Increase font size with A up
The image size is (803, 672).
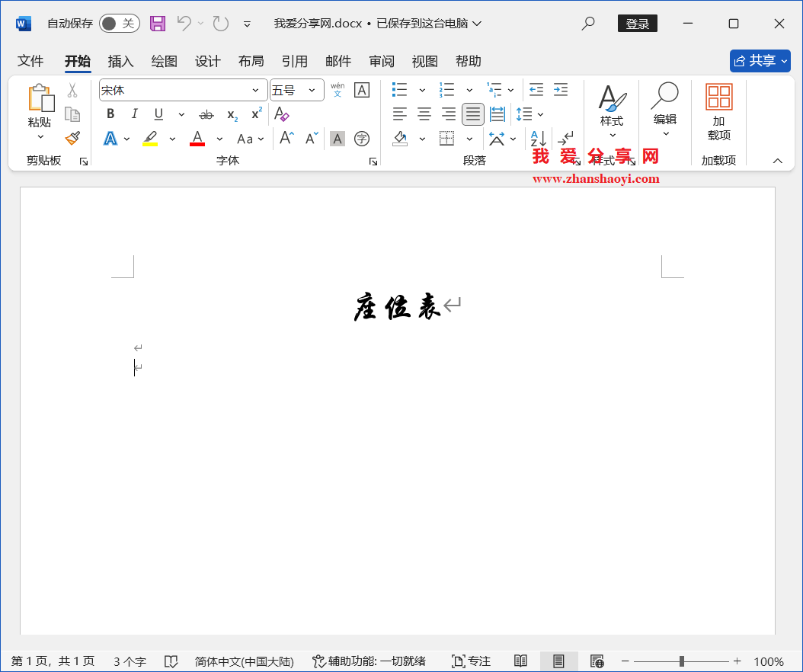(286, 139)
